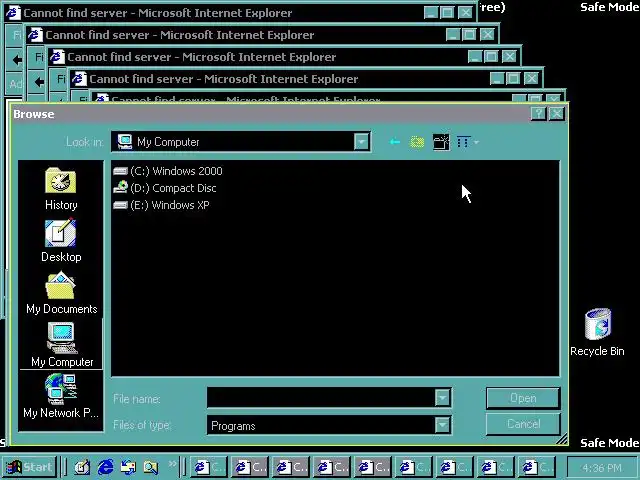
Task: Expand the File name dropdown arrow
Action: (x=442, y=398)
